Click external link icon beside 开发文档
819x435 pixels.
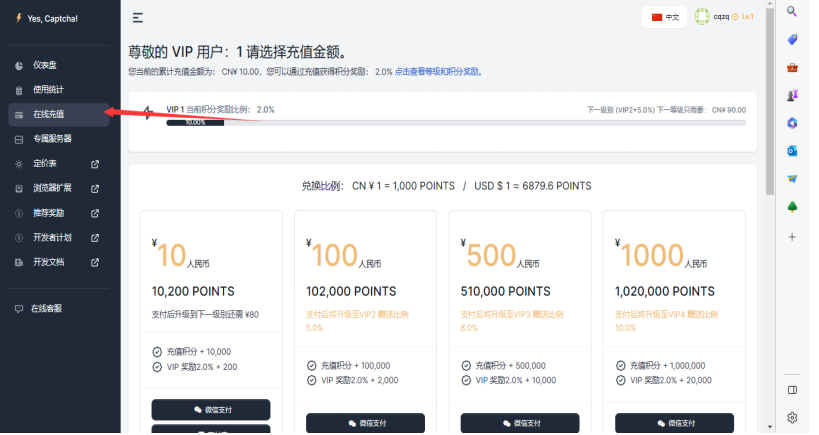pos(95,262)
